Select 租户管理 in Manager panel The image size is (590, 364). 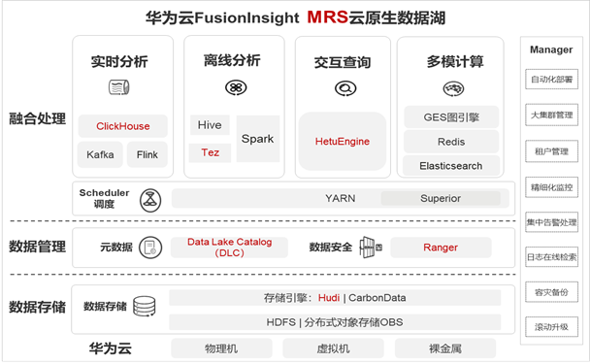(551, 151)
